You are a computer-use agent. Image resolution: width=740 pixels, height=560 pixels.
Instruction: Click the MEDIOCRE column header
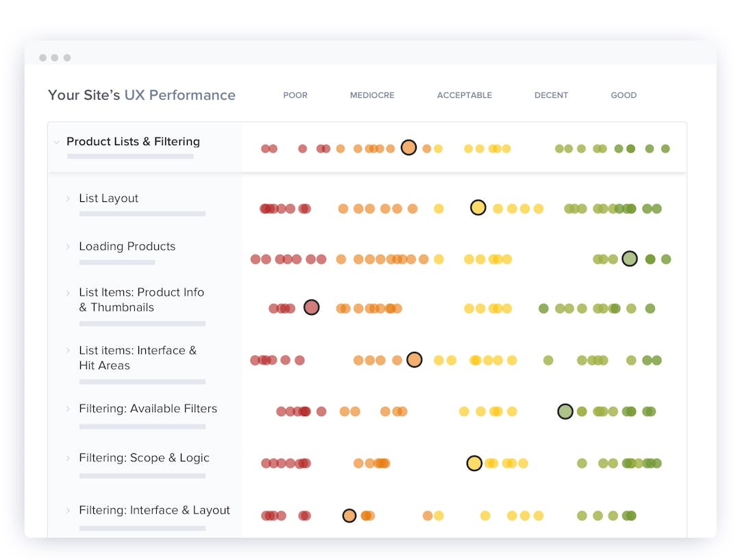click(372, 95)
